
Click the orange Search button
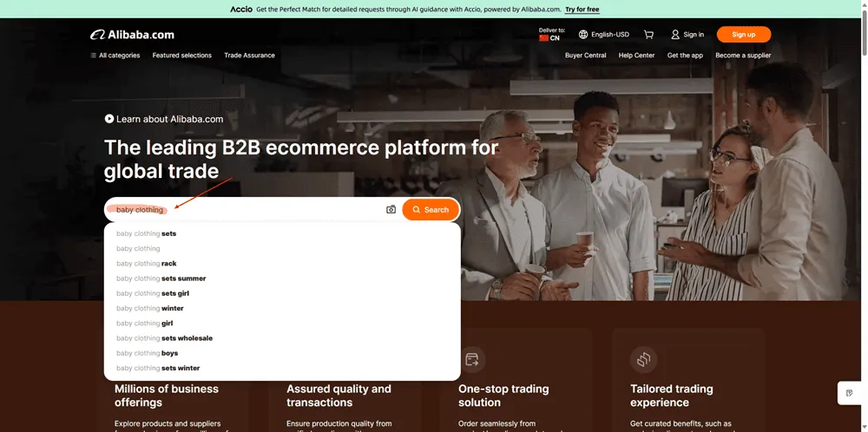pos(431,210)
